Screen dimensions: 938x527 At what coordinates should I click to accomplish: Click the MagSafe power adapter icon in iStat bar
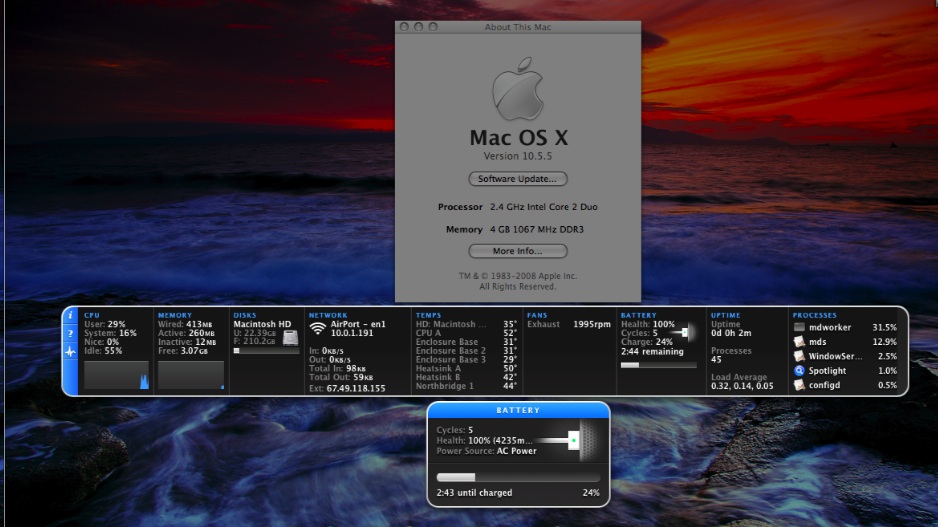(683, 332)
